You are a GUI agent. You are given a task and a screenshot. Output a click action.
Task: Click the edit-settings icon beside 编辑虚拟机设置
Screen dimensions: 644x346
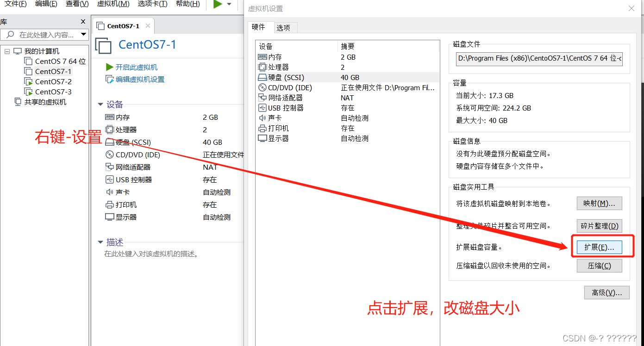[110, 79]
